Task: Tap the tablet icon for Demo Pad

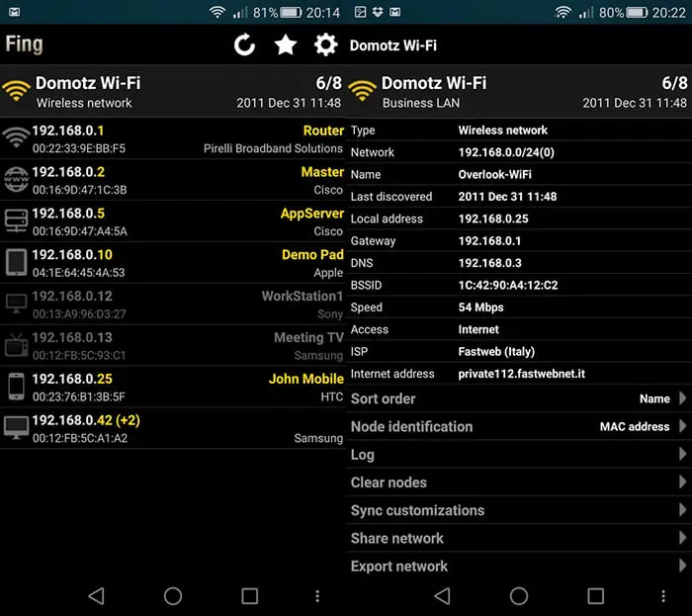Action: point(16,262)
